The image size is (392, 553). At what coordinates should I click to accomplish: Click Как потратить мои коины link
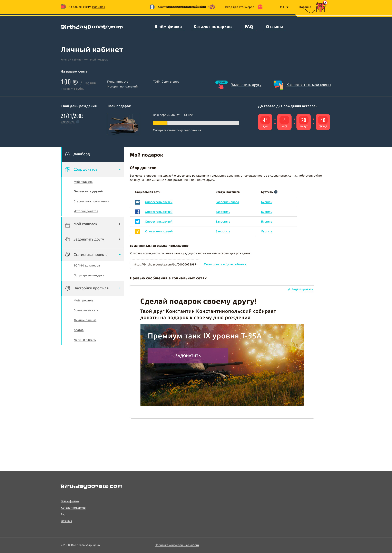(x=308, y=85)
